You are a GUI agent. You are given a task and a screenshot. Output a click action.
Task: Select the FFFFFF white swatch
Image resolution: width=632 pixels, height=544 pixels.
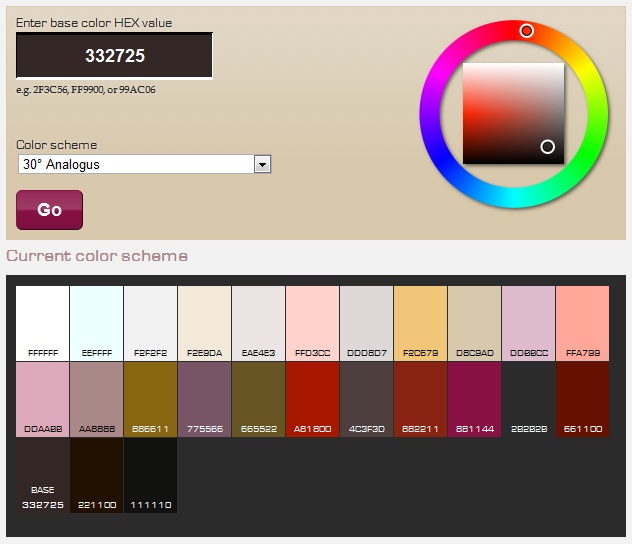coord(43,324)
